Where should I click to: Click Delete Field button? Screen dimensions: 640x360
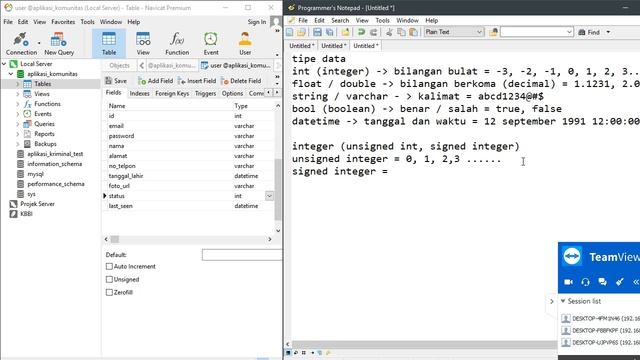coord(241,81)
